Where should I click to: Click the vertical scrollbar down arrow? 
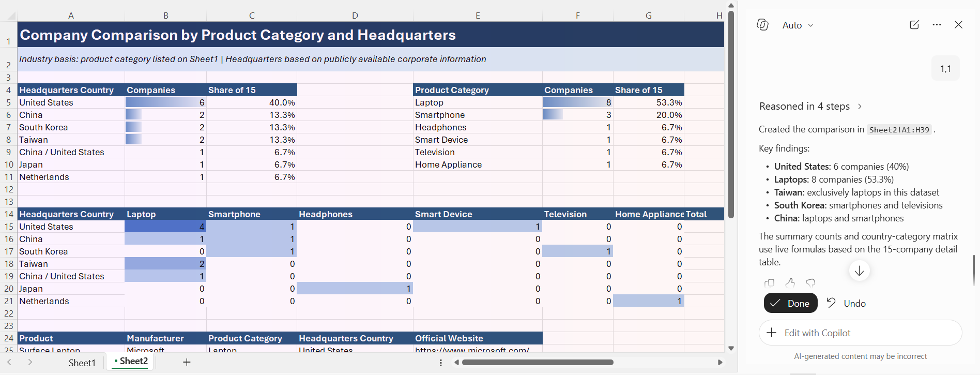click(x=731, y=348)
